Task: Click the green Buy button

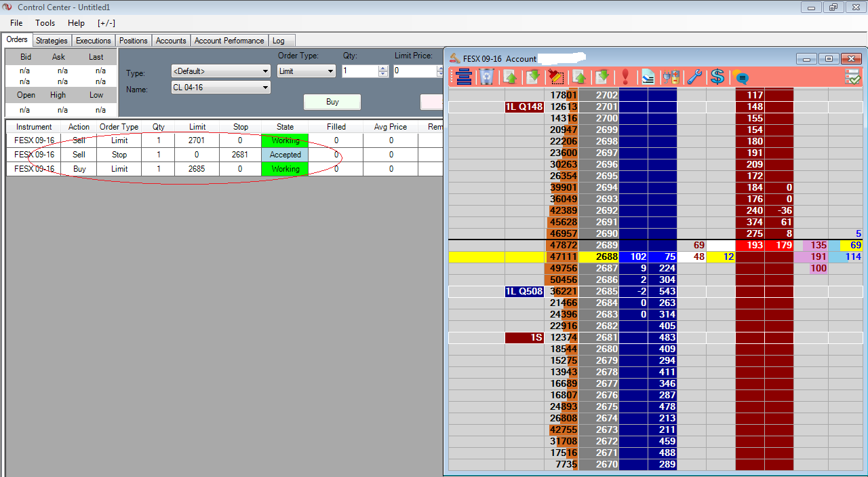Action: (x=332, y=102)
